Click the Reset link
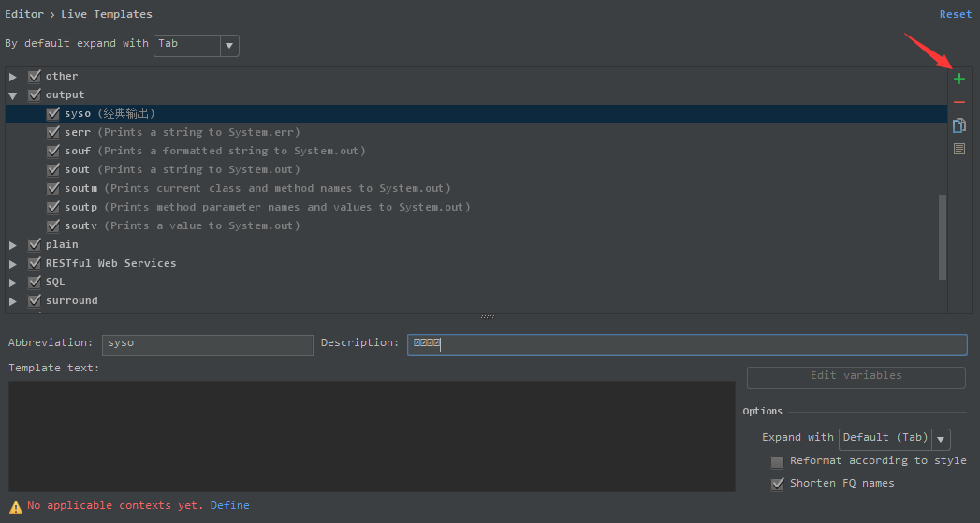The height and width of the screenshot is (523, 980). [x=956, y=14]
